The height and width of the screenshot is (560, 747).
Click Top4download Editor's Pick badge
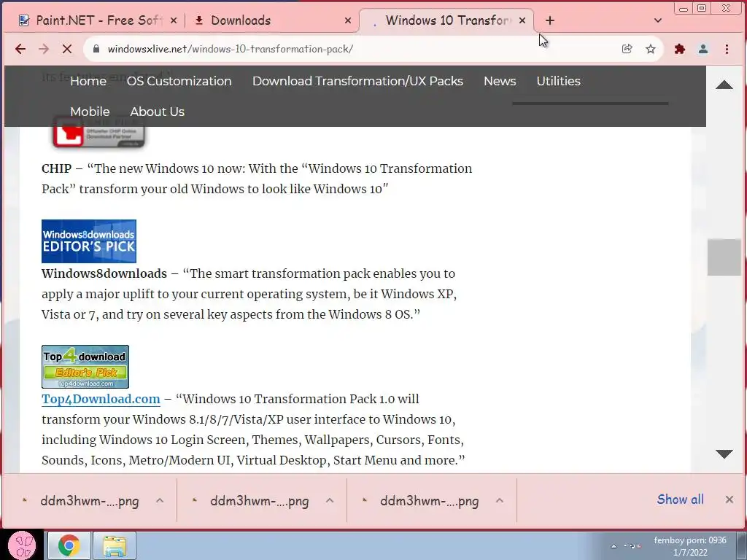click(85, 367)
